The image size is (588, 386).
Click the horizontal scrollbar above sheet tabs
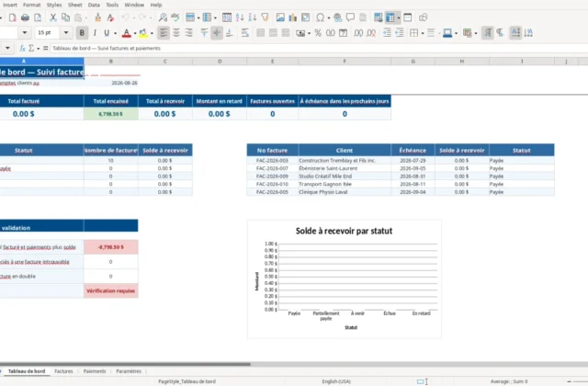pyautogui.click(x=125, y=364)
